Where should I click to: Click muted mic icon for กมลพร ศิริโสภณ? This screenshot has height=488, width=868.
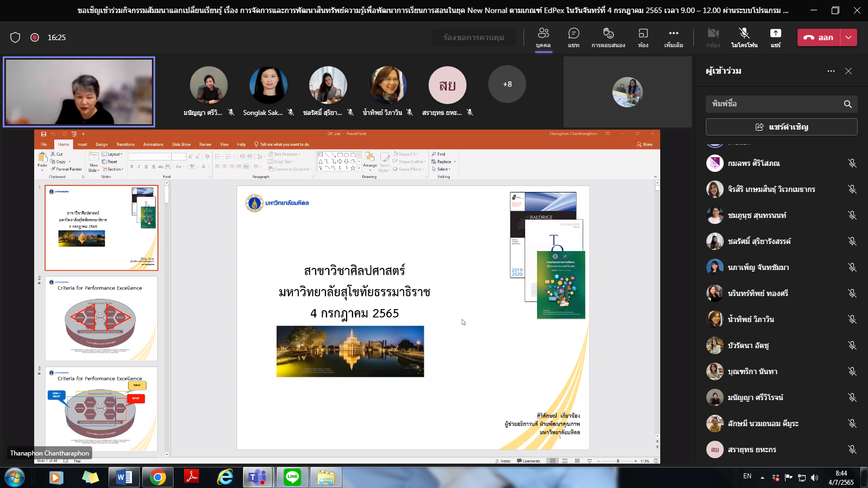852,163
